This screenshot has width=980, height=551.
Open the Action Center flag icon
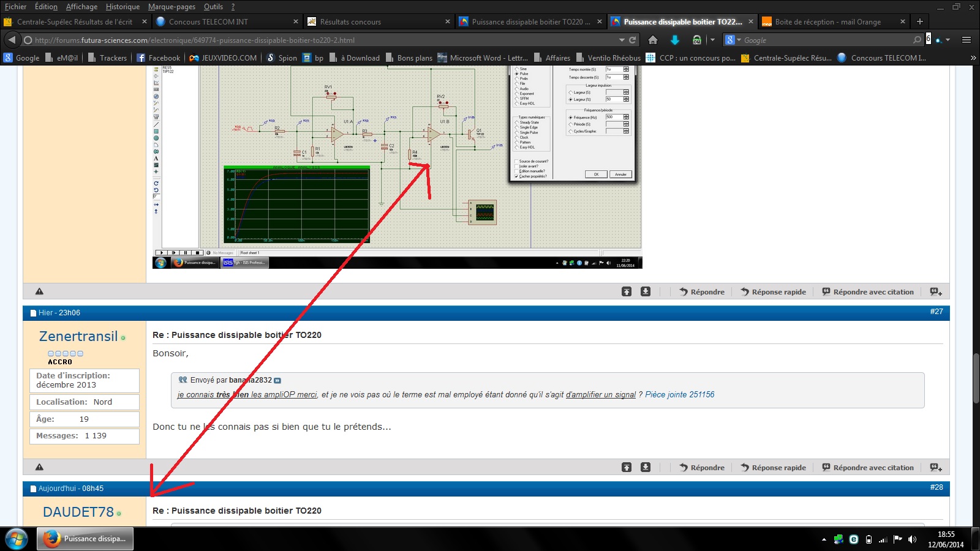[898, 539]
